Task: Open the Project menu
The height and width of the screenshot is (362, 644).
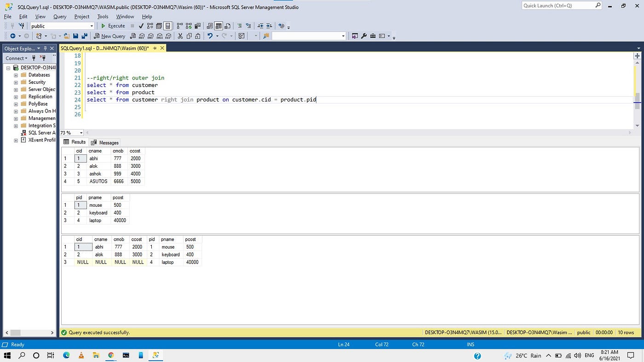Action: (82, 17)
